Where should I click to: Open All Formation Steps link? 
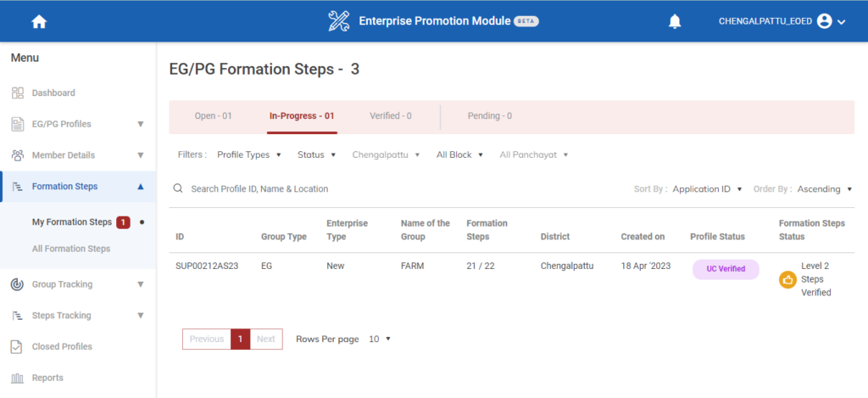(x=71, y=249)
